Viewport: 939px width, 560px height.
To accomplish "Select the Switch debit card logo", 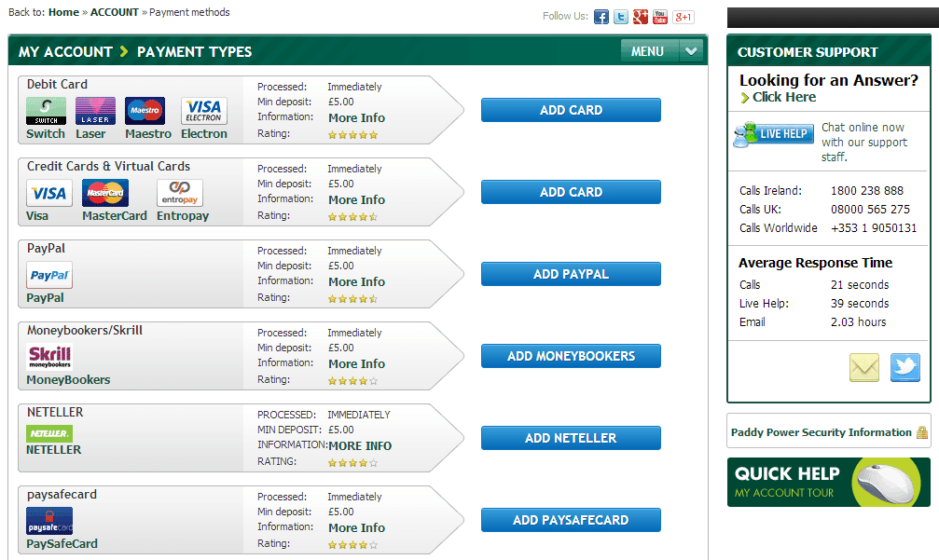I will [46, 111].
